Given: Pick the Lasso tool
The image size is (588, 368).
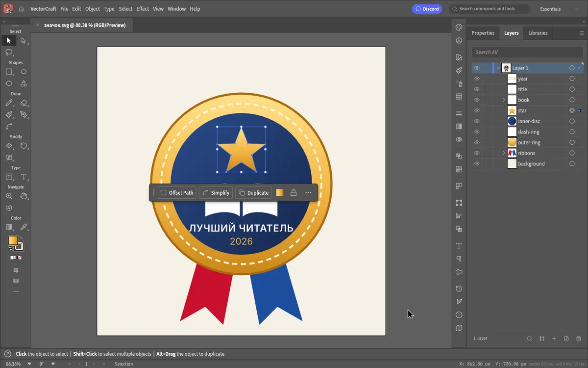Looking at the screenshot, I should coord(9,53).
